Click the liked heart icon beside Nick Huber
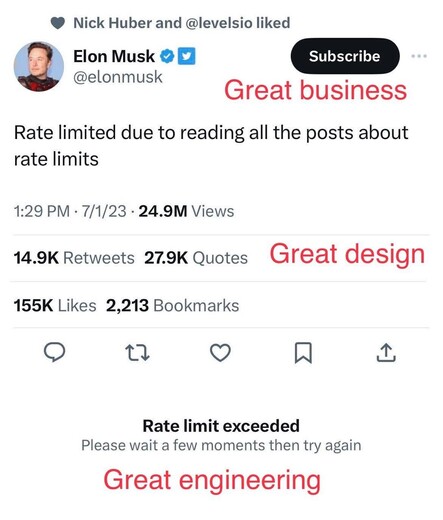443x520 pixels. tap(58, 23)
